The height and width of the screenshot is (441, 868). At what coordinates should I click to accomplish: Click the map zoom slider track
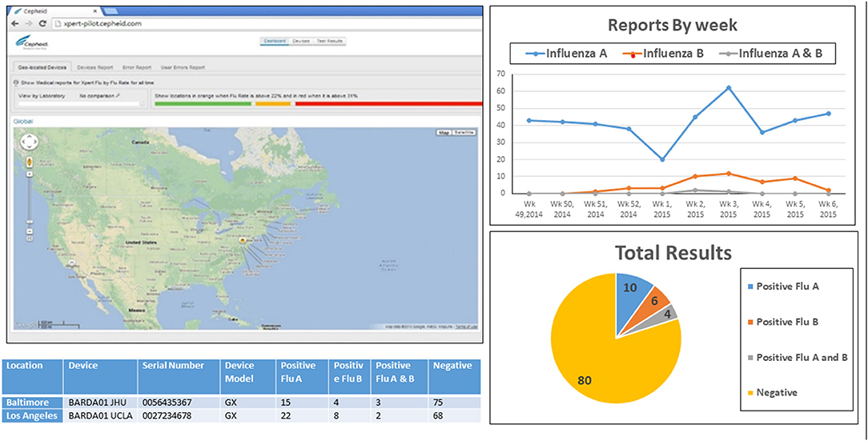(29, 202)
